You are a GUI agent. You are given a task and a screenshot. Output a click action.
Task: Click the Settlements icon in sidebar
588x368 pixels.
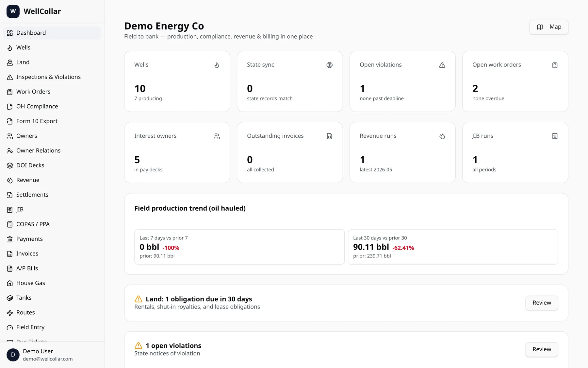pyautogui.click(x=10, y=195)
